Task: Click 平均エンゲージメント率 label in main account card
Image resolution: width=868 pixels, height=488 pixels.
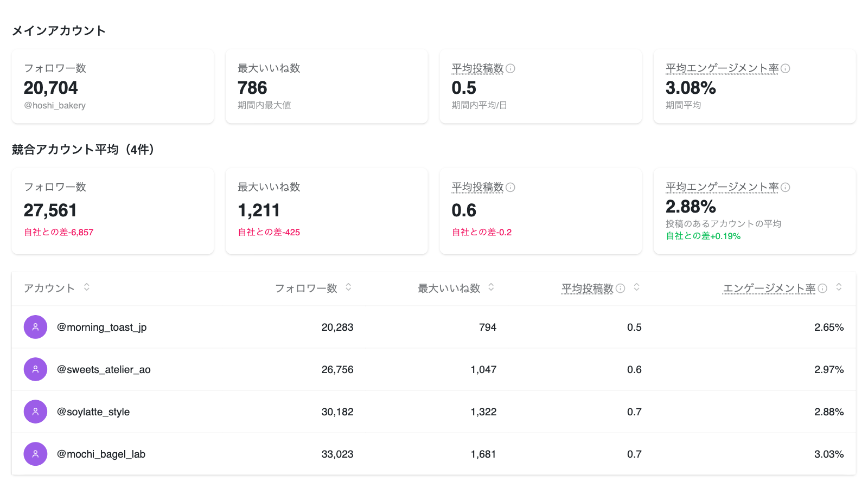Action: (x=722, y=68)
